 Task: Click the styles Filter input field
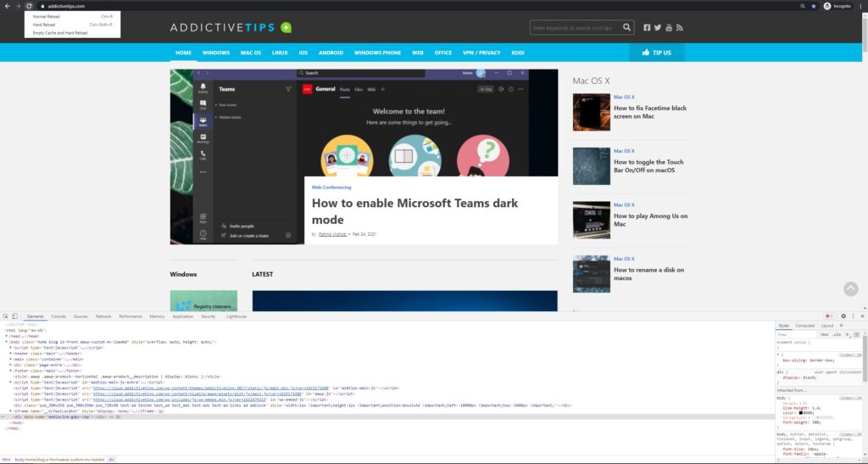tap(795, 334)
